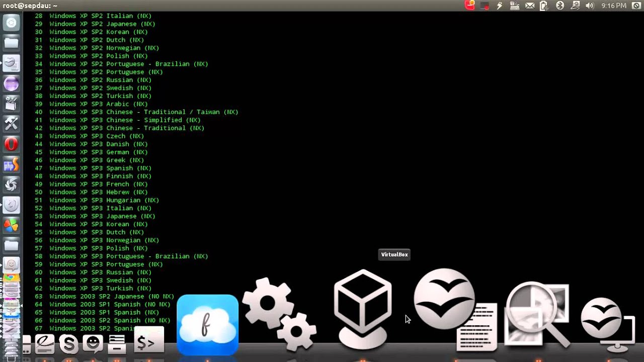Open the printer icon in the dock
This screenshot has width=644, height=362.
pyautogui.click(x=117, y=344)
